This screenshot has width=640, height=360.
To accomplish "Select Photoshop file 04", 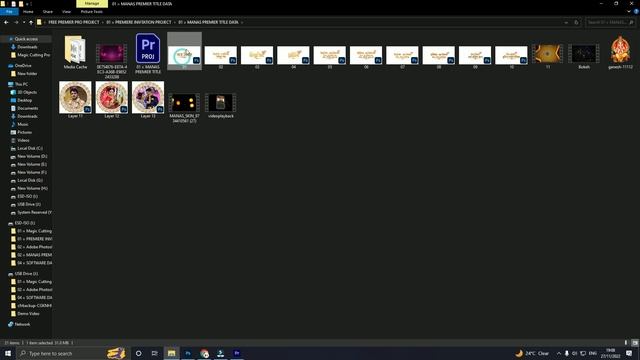I will pos(293,57).
